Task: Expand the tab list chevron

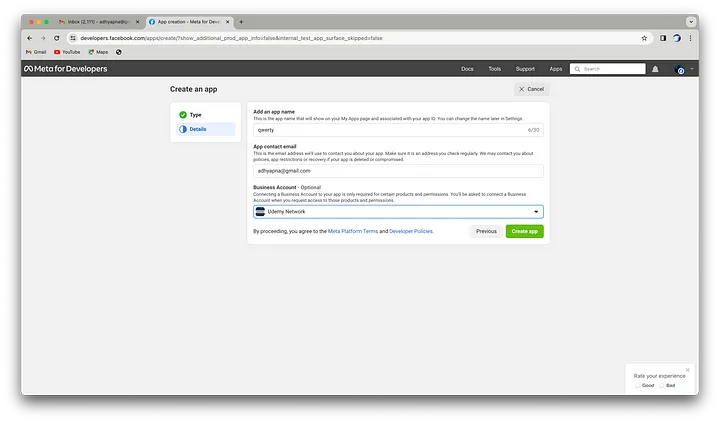Action: (x=691, y=22)
